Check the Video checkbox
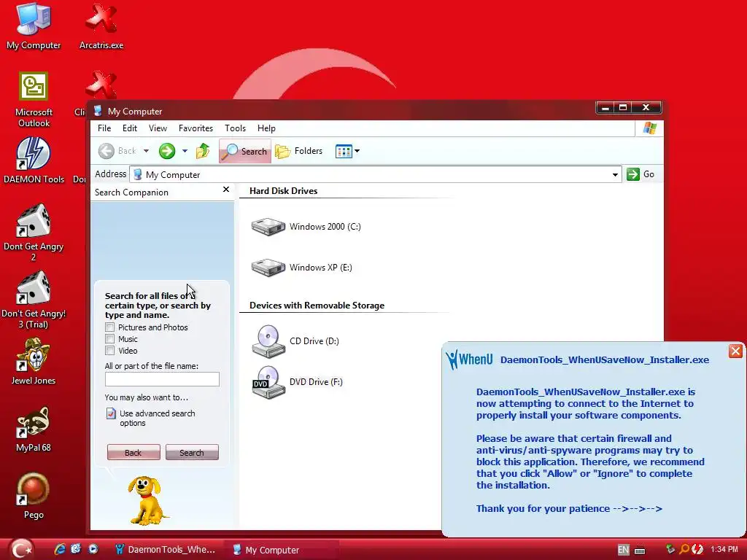This screenshot has width=747, height=560. click(109, 351)
